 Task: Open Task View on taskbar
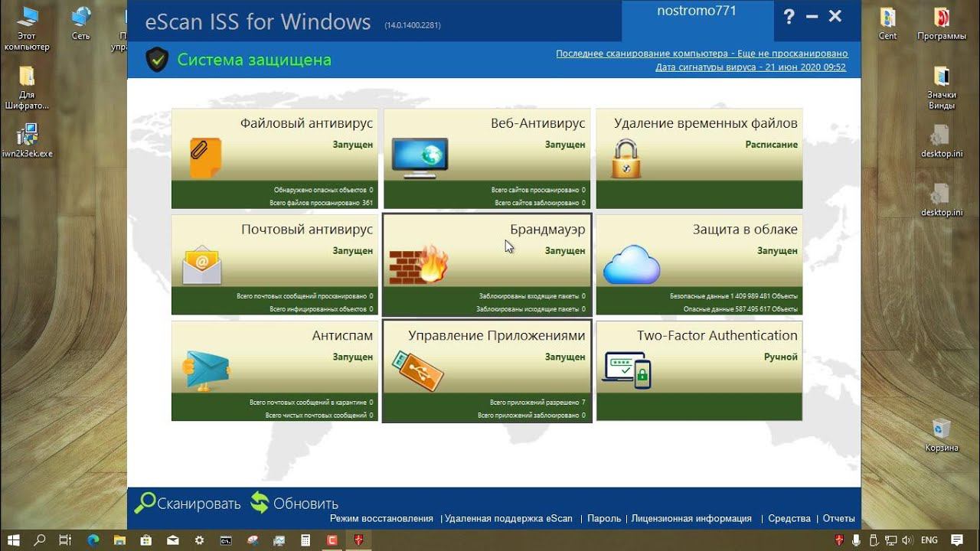pos(65,540)
